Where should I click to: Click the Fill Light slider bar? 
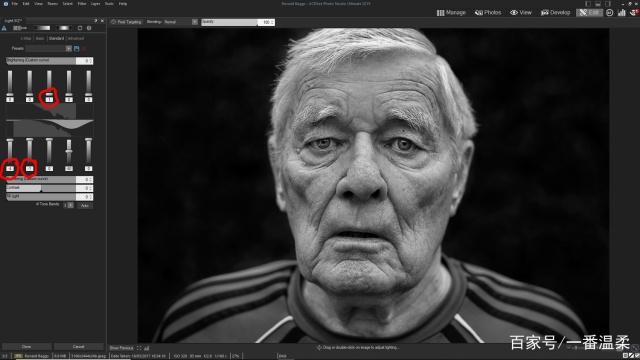(41, 197)
